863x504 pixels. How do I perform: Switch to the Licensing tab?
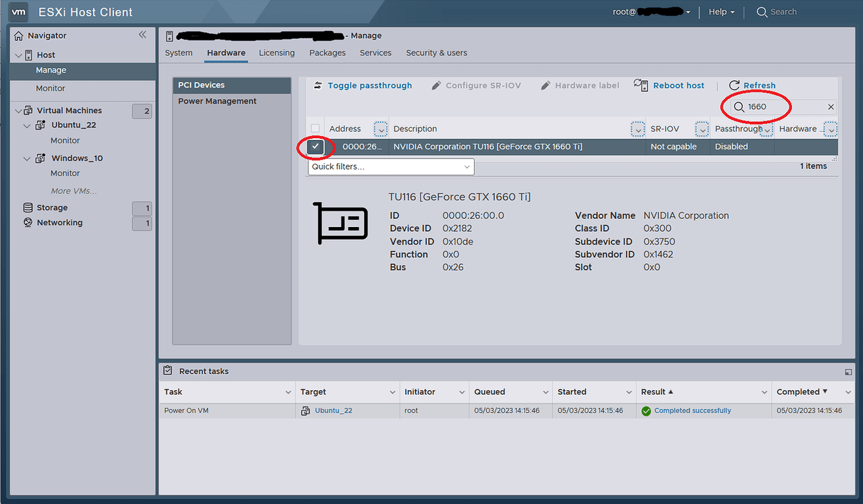click(x=276, y=53)
